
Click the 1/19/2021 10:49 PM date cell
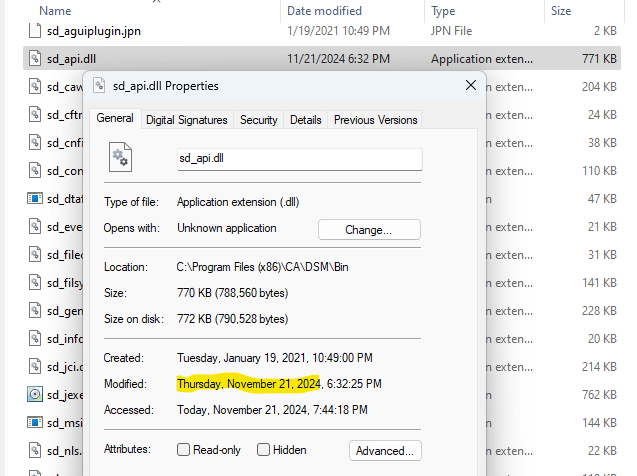click(338, 31)
